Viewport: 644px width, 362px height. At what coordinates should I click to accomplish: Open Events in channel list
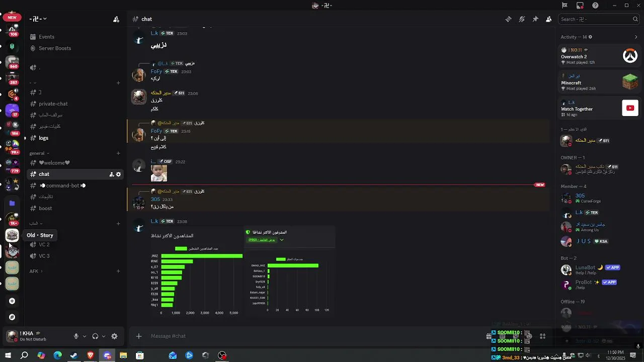[75, 37]
